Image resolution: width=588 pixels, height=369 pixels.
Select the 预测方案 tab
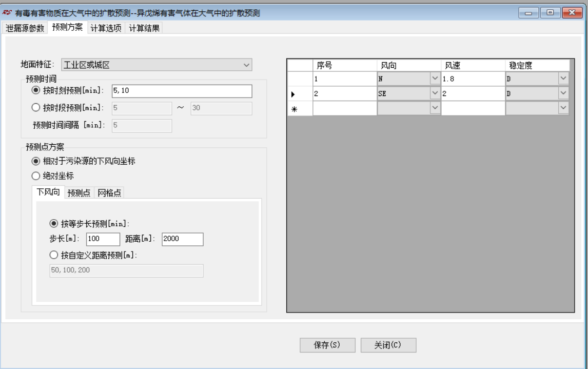point(67,27)
